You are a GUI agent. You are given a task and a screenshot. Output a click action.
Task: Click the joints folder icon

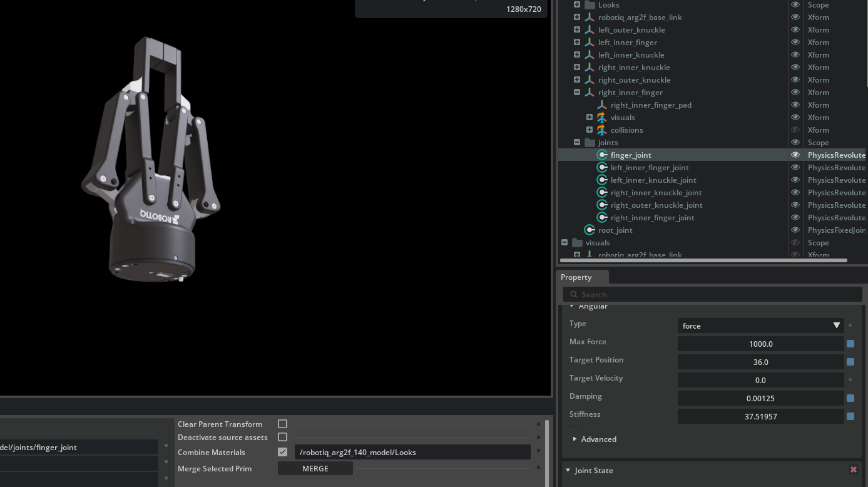click(590, 142)
